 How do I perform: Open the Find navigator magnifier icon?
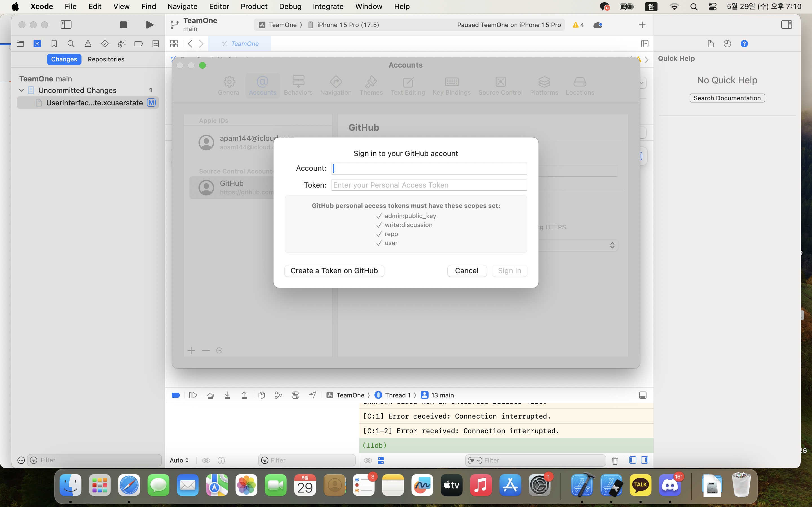[x=71, y=44]
